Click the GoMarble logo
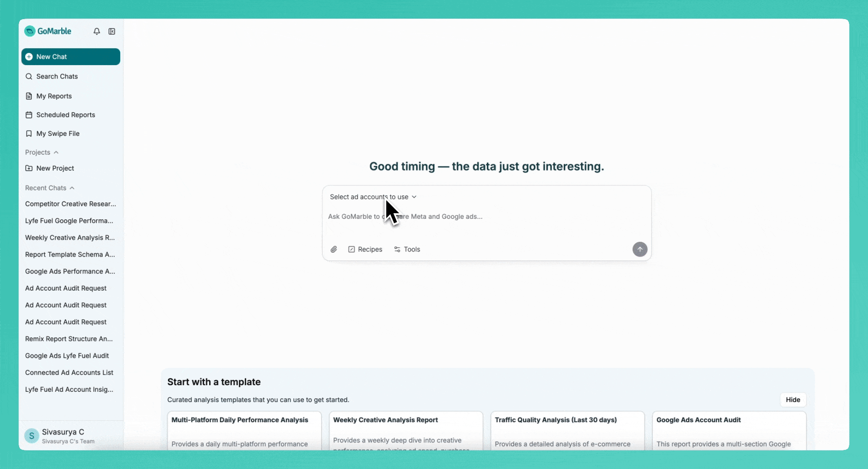 (48, 31)
